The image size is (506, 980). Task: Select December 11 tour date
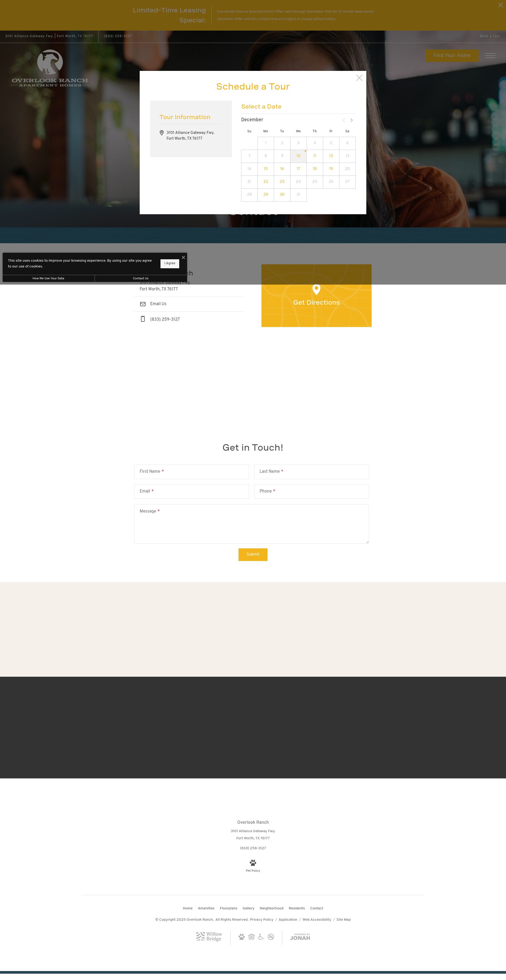(x=315, y=156)
